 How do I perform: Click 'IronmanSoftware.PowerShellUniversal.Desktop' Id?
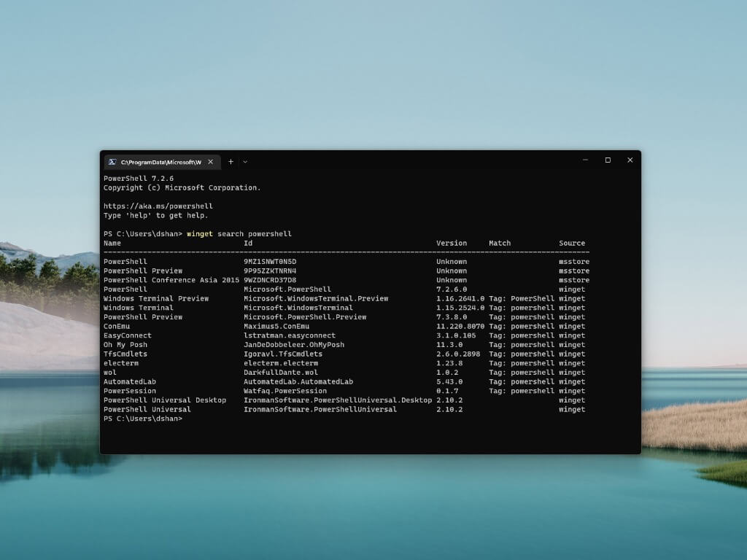pos(338,400)
